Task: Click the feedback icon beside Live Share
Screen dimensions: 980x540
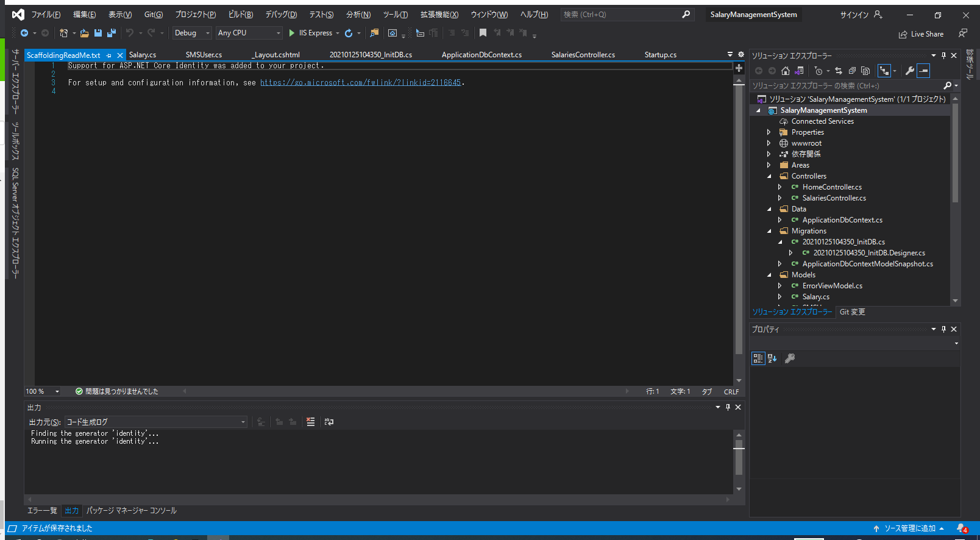Action: tap(963, 34)
